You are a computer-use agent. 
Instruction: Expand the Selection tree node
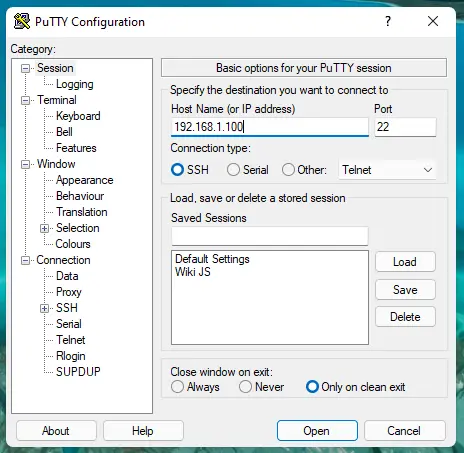coord(44,229)
